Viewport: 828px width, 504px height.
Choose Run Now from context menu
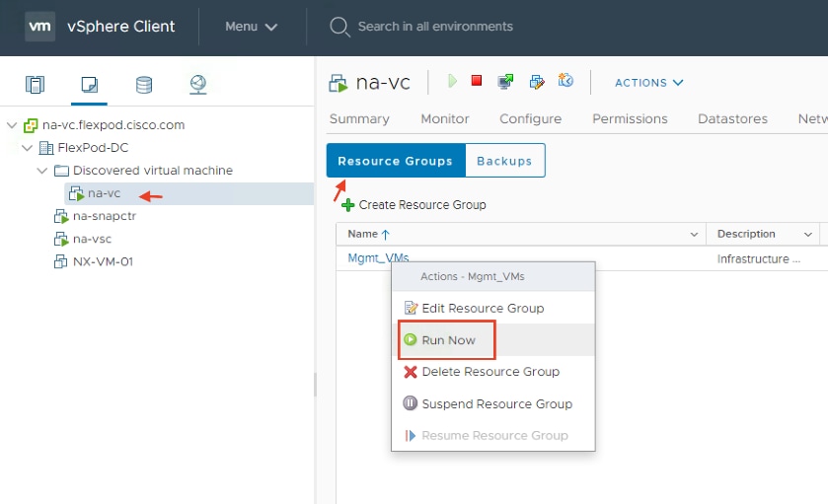[493, 340]
